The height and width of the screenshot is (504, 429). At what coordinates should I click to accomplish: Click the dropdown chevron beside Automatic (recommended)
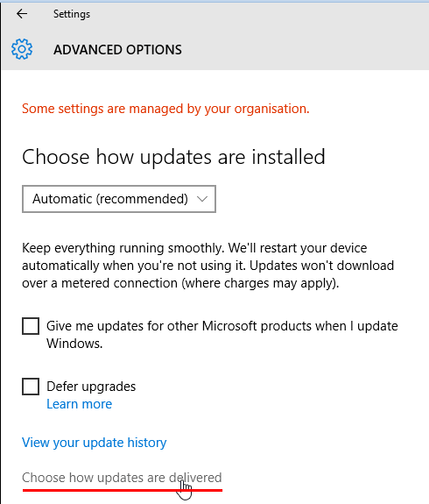[202, 199]
